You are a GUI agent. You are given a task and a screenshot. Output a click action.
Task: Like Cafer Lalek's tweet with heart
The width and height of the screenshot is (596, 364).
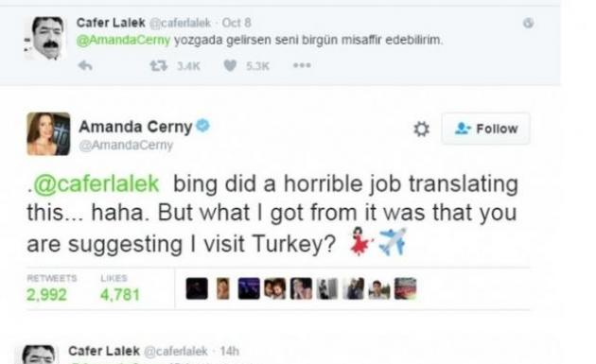click(230, 66)
